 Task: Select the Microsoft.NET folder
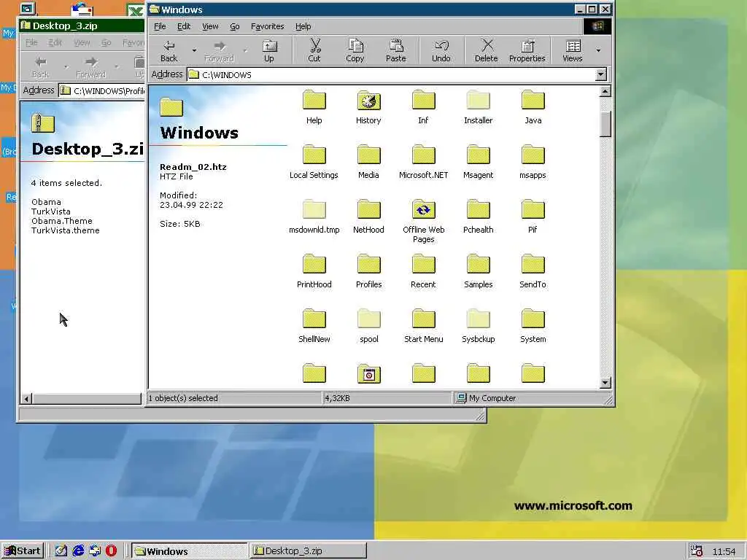(423, 162)
